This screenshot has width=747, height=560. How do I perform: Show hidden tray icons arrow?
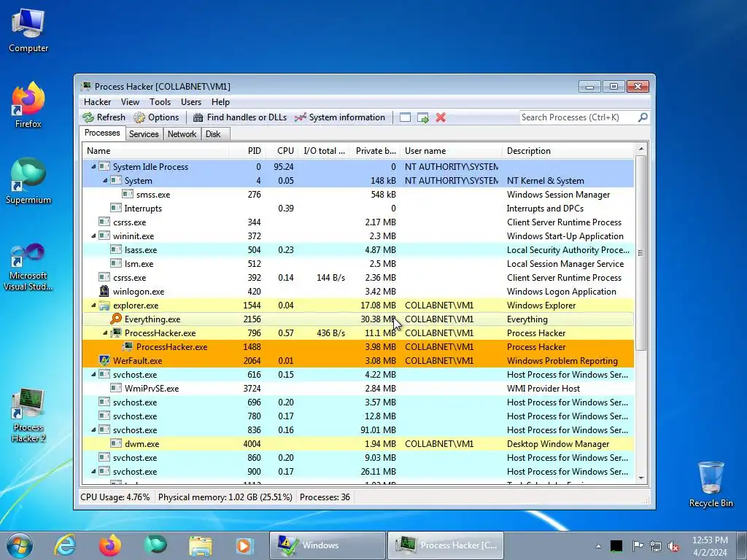pos(598,546)
